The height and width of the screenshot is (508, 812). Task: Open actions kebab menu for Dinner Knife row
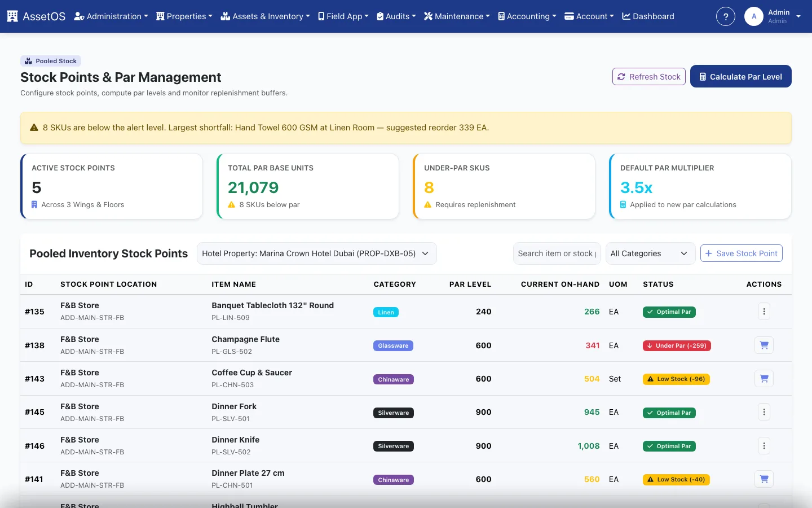[764, 446]
